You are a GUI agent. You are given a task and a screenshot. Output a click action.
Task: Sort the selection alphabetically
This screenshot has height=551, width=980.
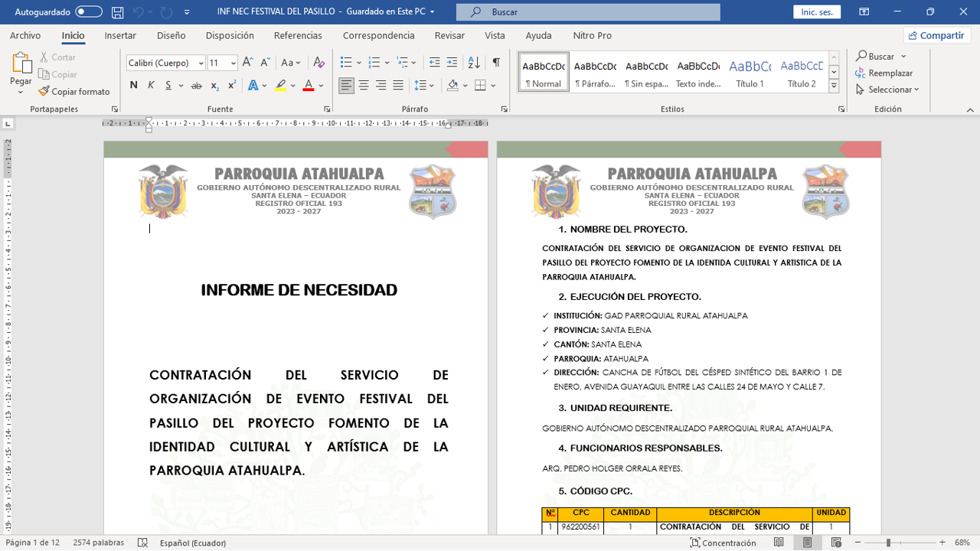474,63
